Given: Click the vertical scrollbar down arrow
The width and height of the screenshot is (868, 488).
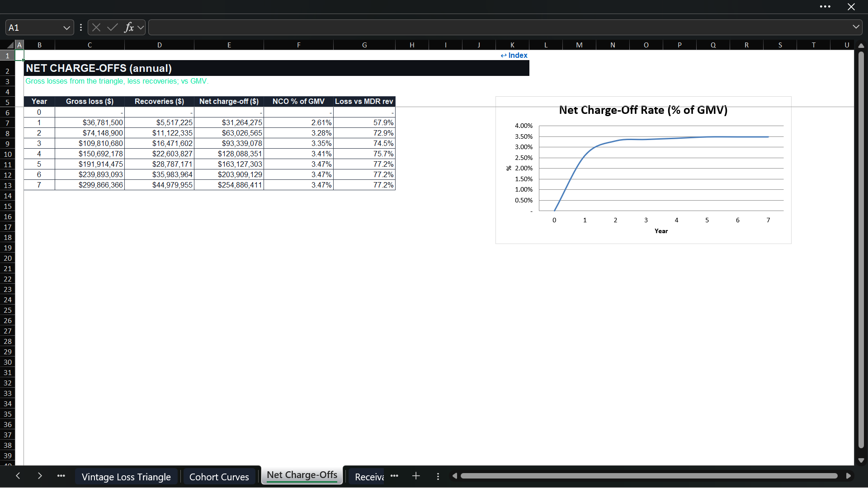Looking at the screenshot, I should pyautogui.click(x=861, y=460).
